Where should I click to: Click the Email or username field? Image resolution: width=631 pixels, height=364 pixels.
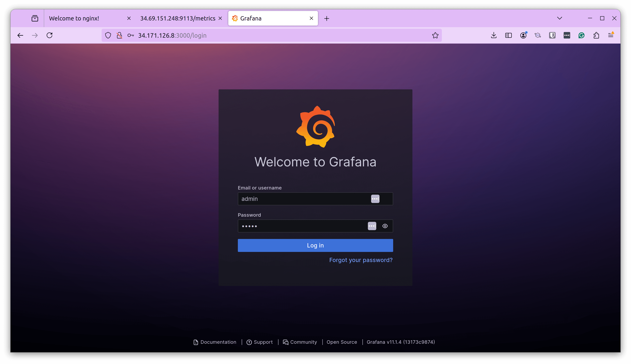[315, 199]
